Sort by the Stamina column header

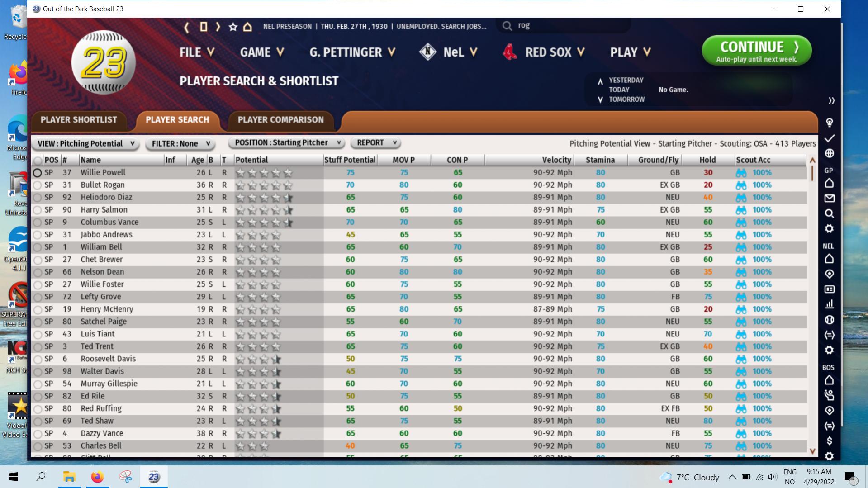[600, 160]
